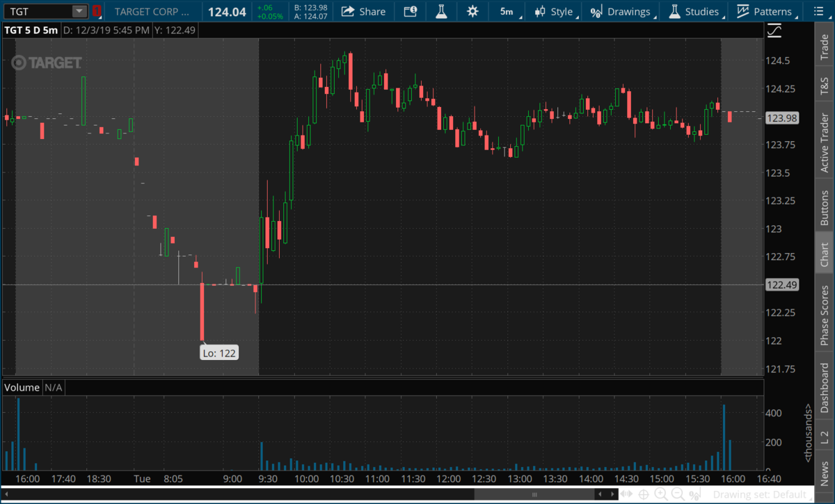Click the Lo: 122 label on chart
The width and height of the screenshot is (835, 504).
pyautogui.click(x=219, y=353)
